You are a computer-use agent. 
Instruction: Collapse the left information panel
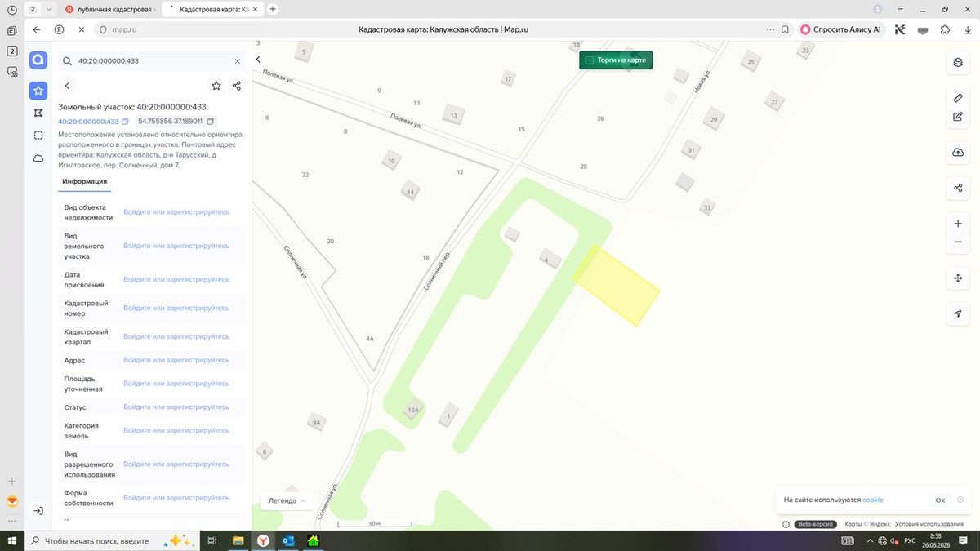(258, 60)
